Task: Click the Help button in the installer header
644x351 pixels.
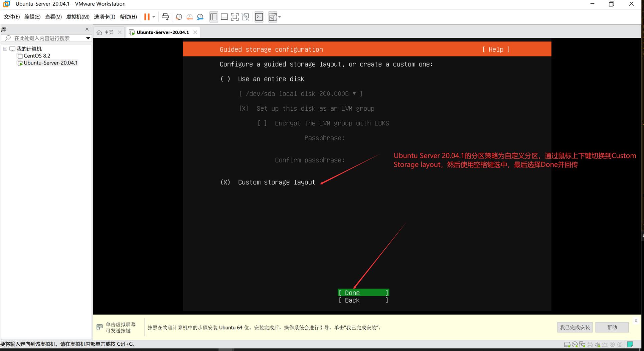Action: coord(496,49)
